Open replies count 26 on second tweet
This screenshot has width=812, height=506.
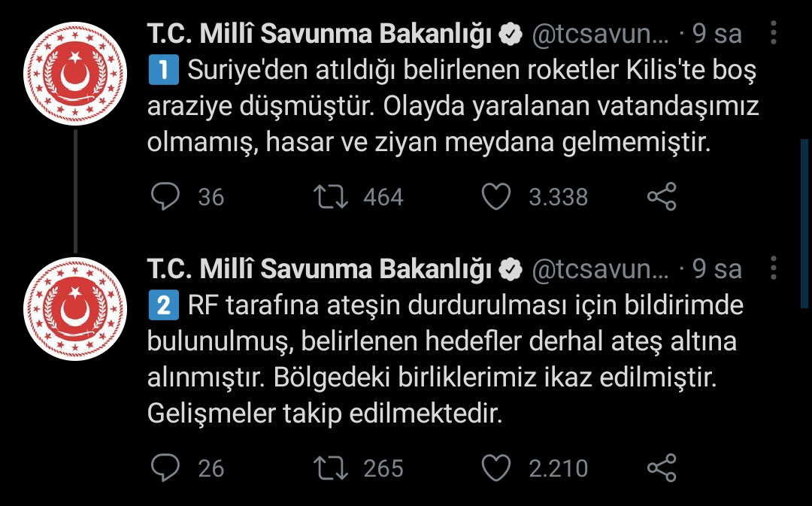click(x=211, y=468)
